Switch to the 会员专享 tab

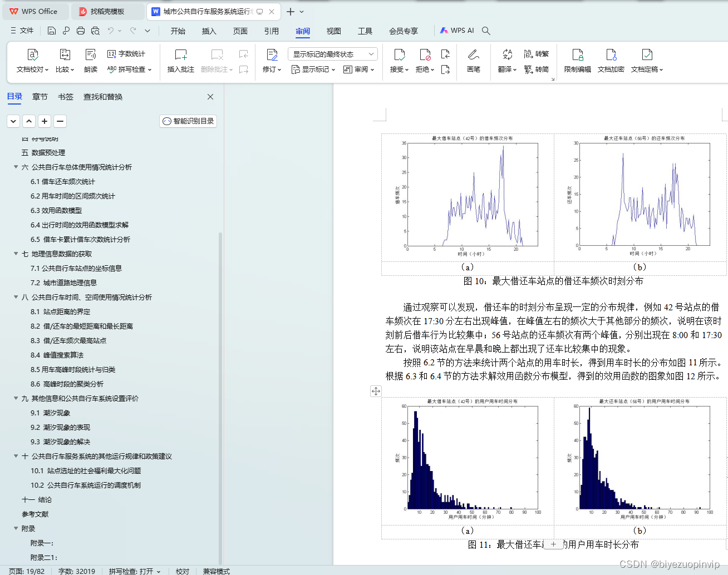pos(404,31)
